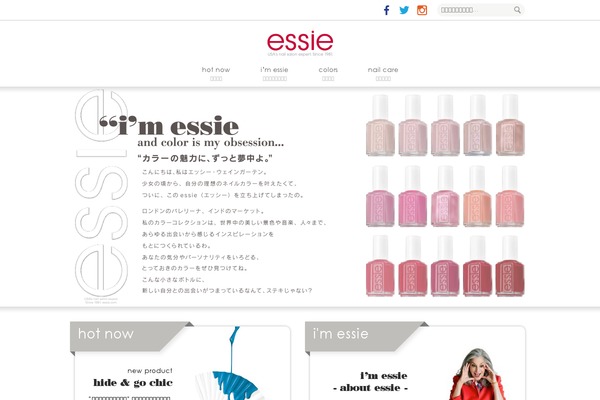Open the Facebook icon link
Screen dimensions: 600x400
point(386,10)
